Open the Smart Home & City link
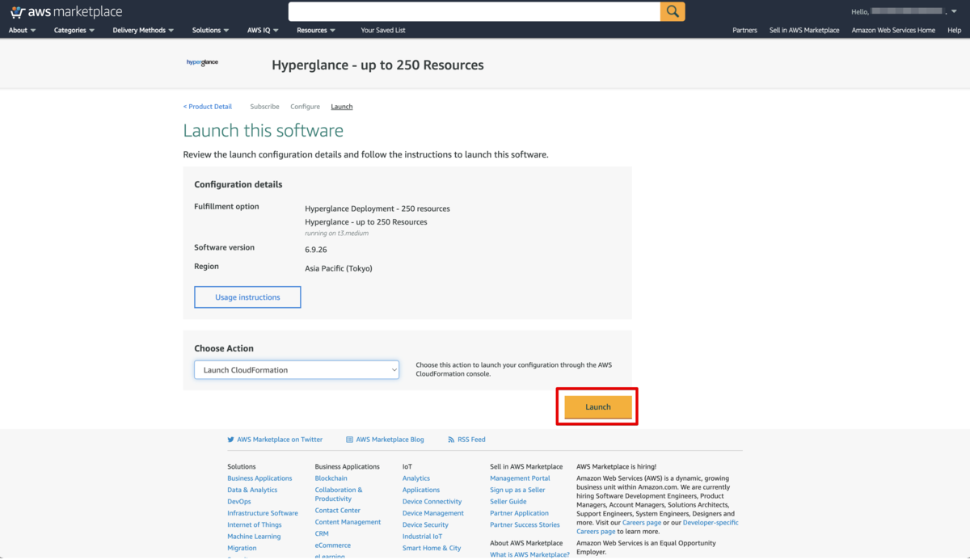The image size is (970, 560). pos(432,548)
